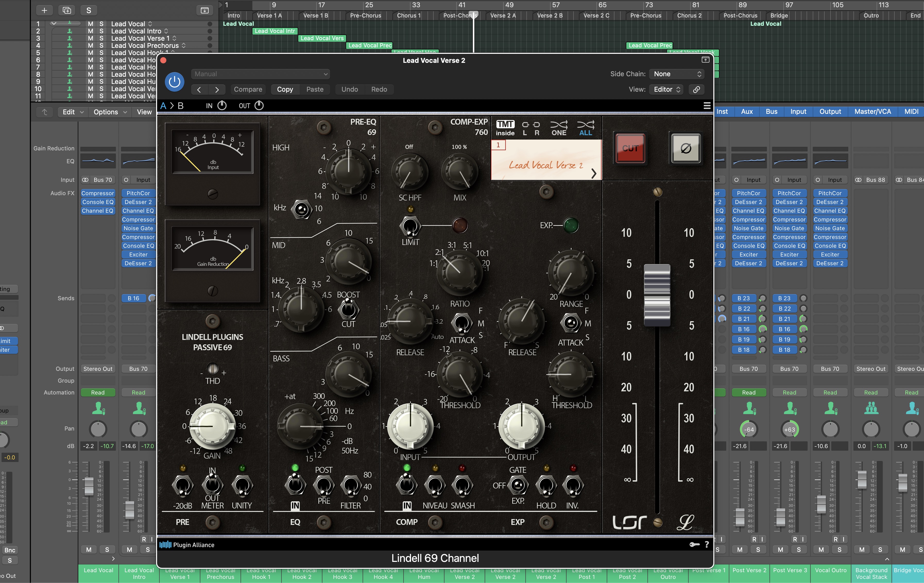Screen dimensions: 924x583
Task: Toggle the EQ IN switch
Action: tap(295, 485)
